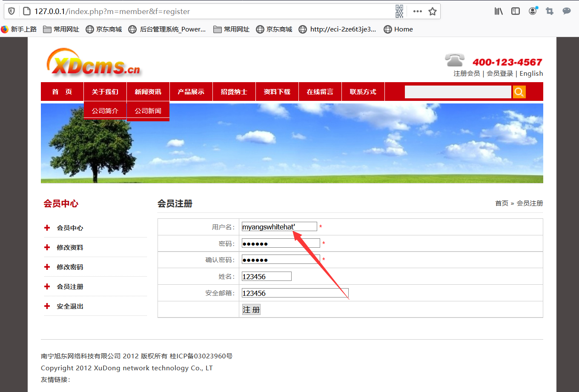Click the 会员注册 page heading
579x392 pixels.
click(175, 204)
